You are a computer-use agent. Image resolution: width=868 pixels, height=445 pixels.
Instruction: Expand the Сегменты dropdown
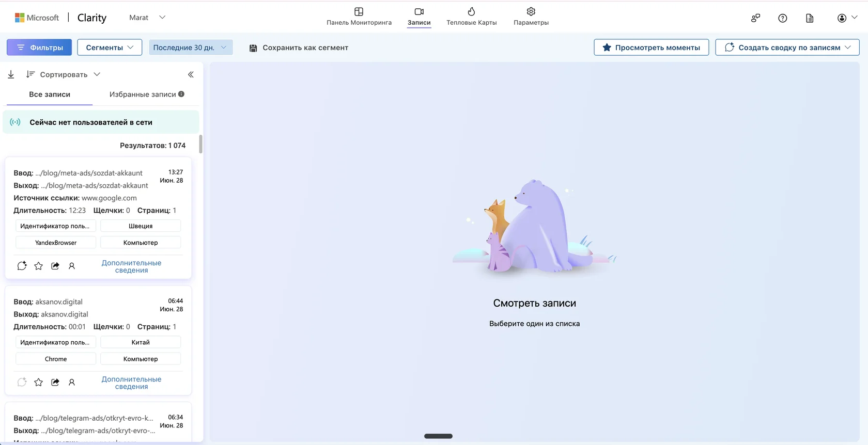110,47
